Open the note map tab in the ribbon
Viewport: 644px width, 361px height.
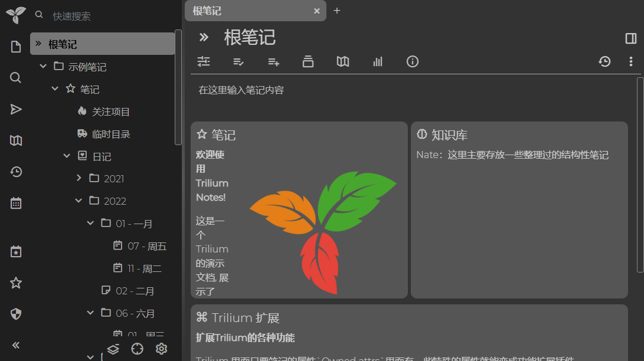point(343,61)
